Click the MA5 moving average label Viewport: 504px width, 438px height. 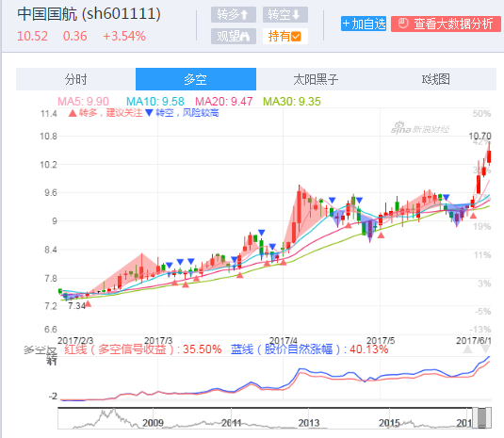pyautogui.click(x=83, y=102)
